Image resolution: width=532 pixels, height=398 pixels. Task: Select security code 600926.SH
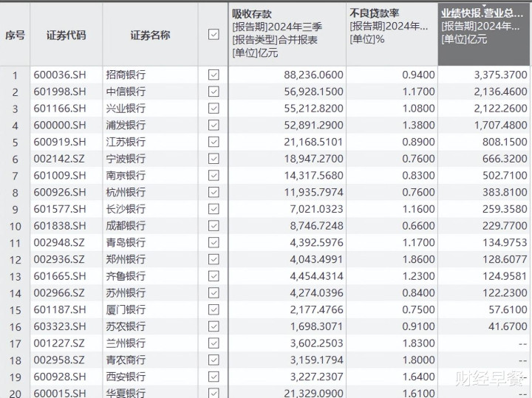click(60, 192)
